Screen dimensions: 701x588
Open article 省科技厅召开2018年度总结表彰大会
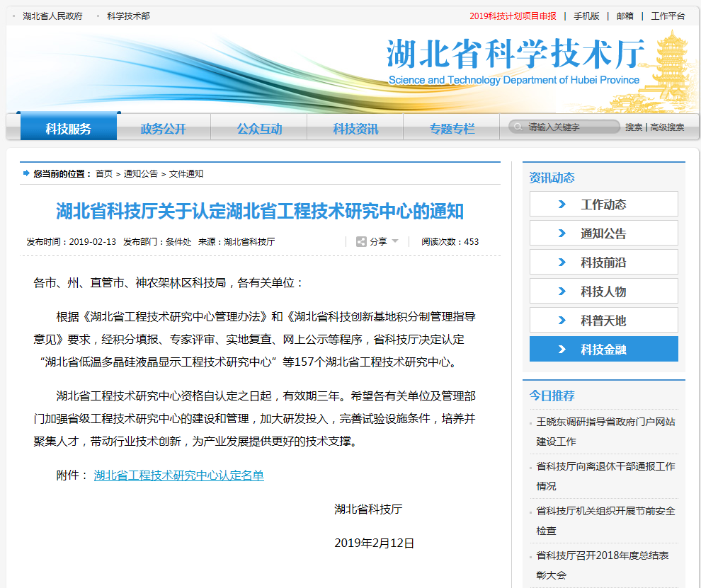[x=603, y=565]
